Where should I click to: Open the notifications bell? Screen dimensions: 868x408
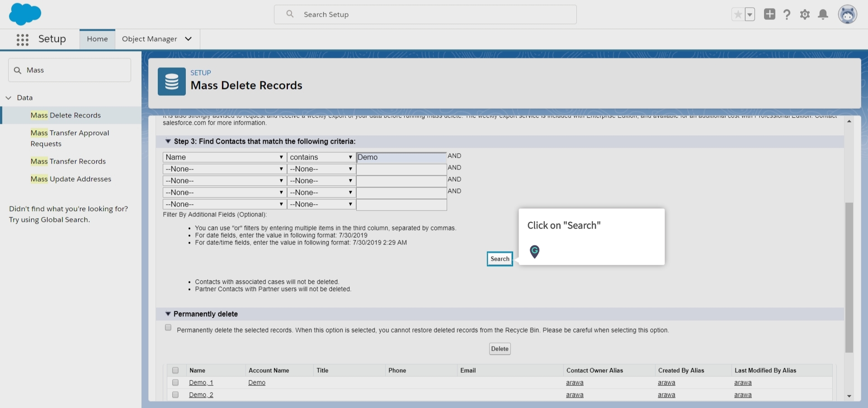823,14
